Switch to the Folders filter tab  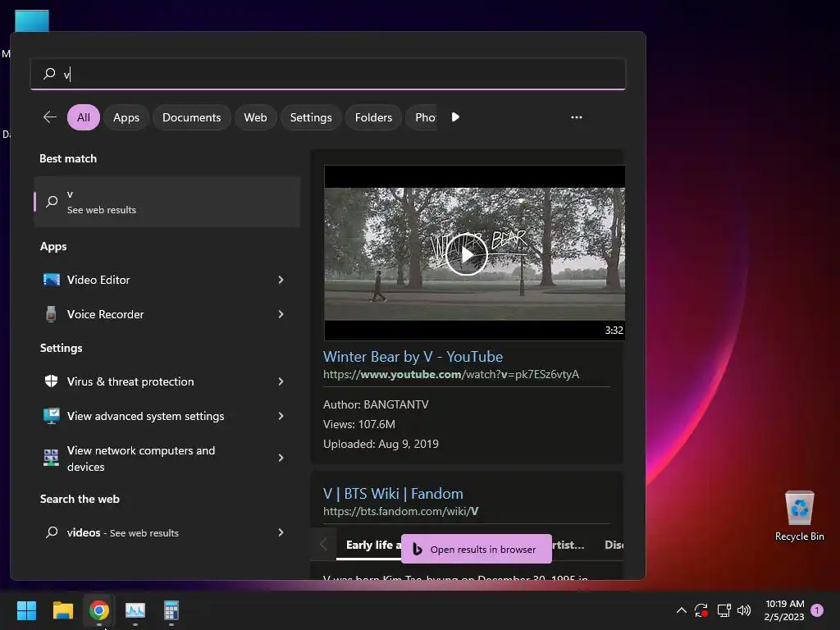[x=373, y=117]
